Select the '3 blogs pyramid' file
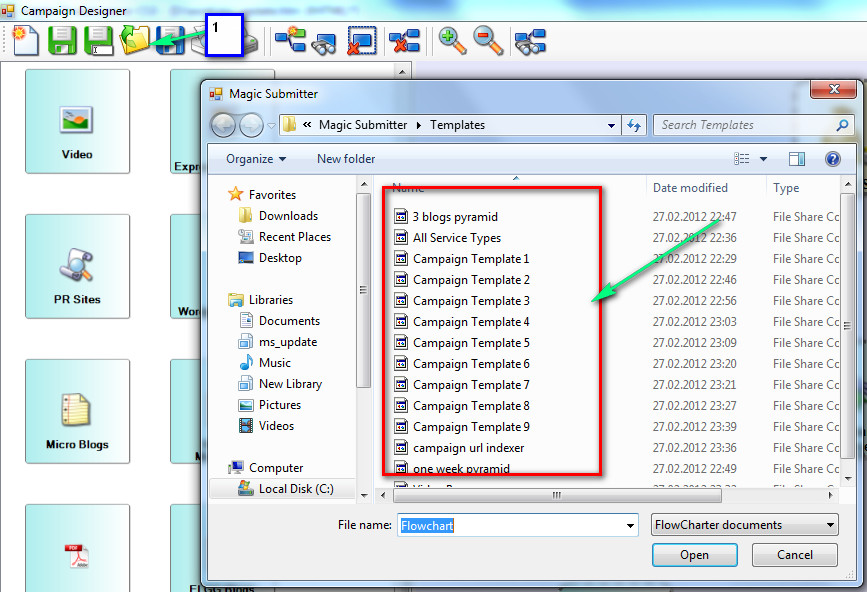The height and width of the screenshot is (592, 867). (x=446, y=217)
